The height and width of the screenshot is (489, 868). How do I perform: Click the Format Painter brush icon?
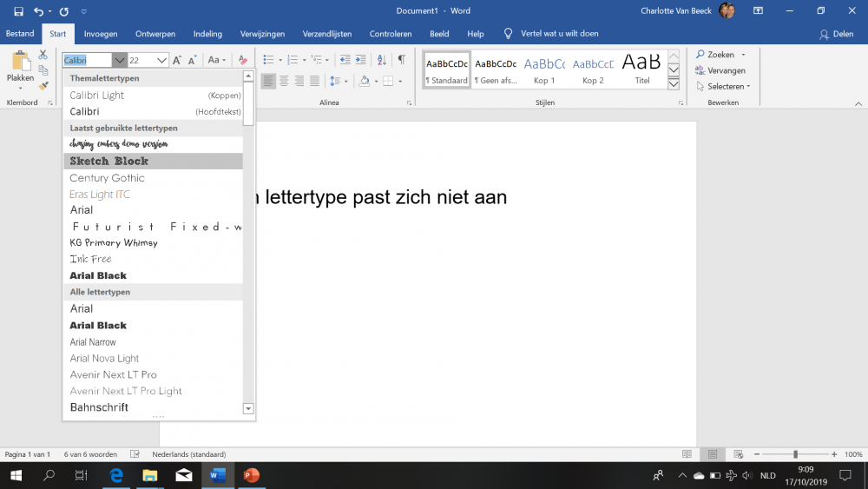pos(43,86)
